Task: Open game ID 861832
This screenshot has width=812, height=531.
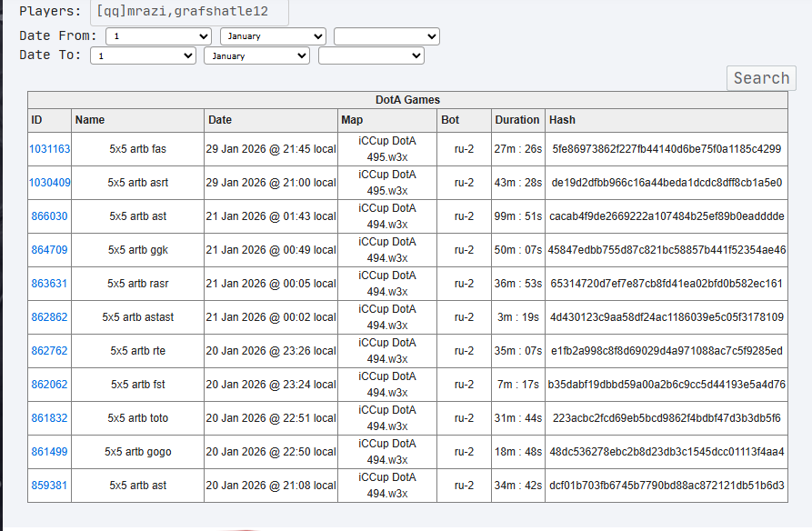Action: (x=49, y=418)
